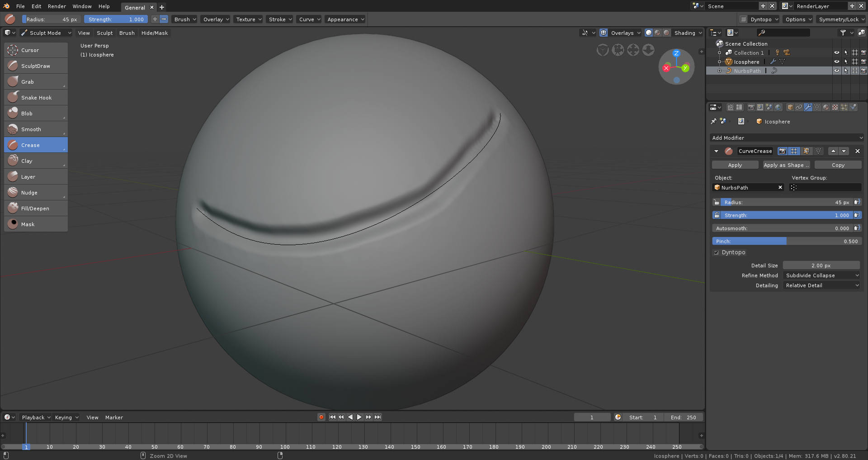This screenshot has width=868, height=460.
Task: Adjust the Pinch slider in modifier
Action: [787, 241]
